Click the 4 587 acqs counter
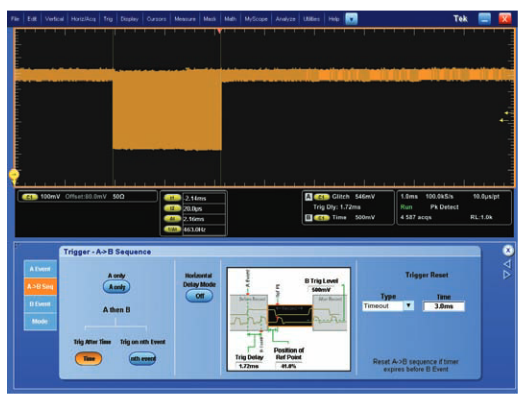 (x=416, y=217)
